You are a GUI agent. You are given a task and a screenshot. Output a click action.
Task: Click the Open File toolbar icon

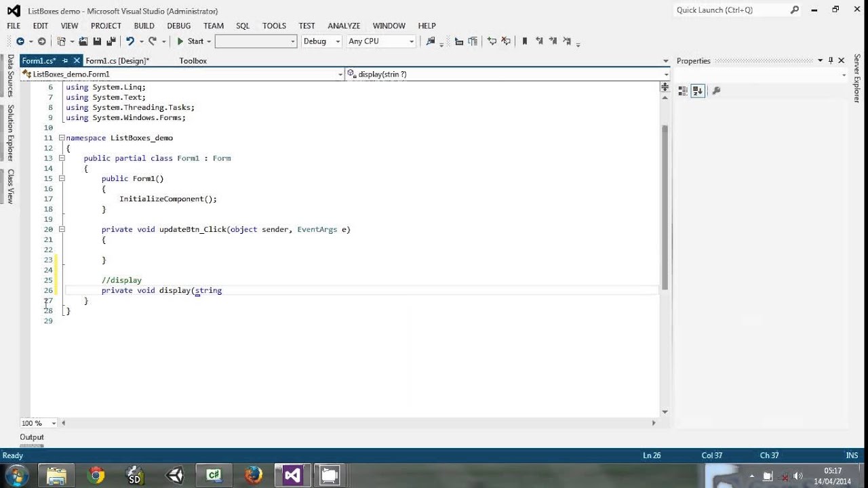point(83,41)
